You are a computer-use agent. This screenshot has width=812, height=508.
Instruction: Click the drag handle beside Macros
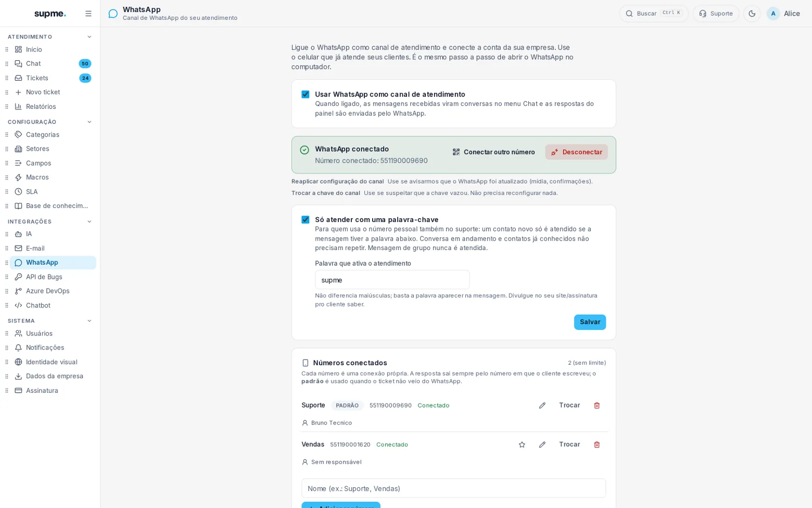(x=7, y=177)
